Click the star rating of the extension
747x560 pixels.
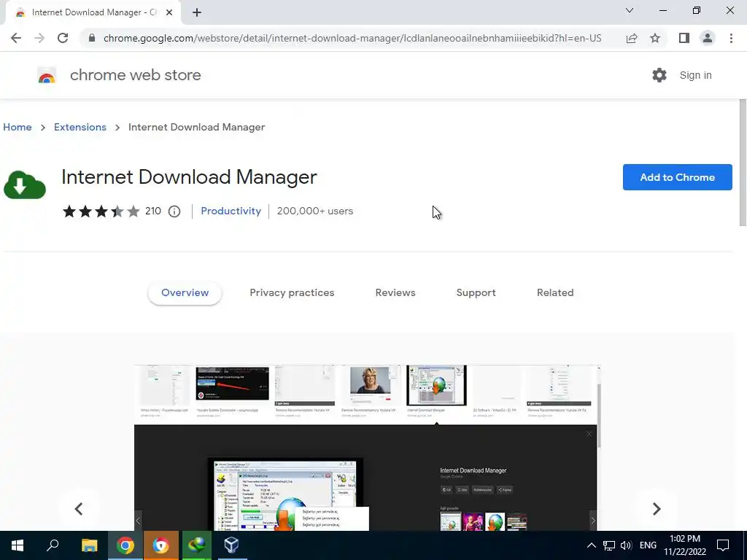point(101,211)
